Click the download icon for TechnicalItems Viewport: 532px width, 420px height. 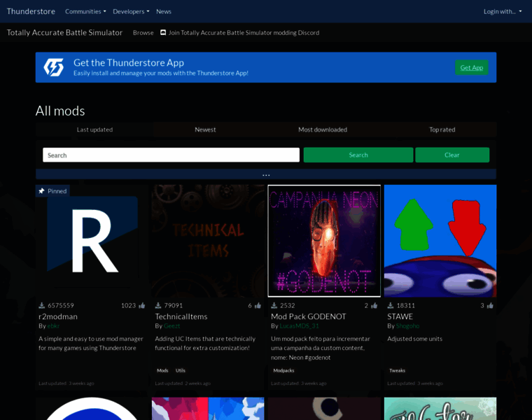(x=158, y=306)
